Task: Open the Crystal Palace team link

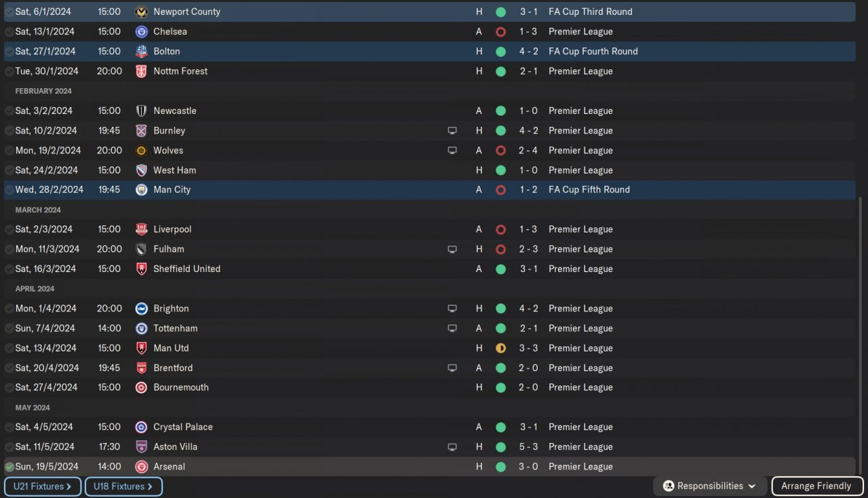Action: click(183, 427)
